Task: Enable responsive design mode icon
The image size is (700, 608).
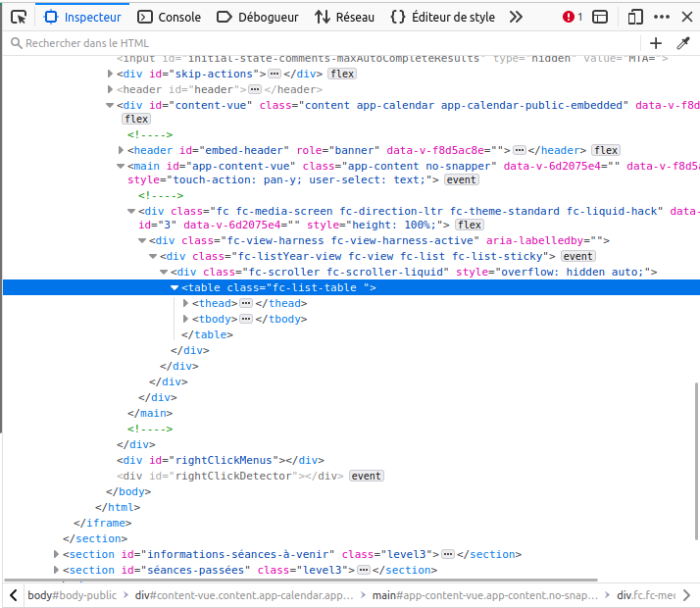Action: tap(635, 17)
